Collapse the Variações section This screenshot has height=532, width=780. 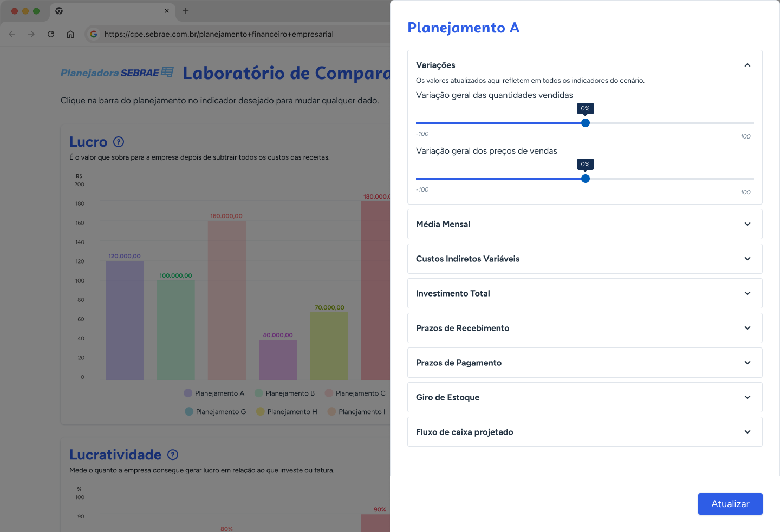pos(747,65)
